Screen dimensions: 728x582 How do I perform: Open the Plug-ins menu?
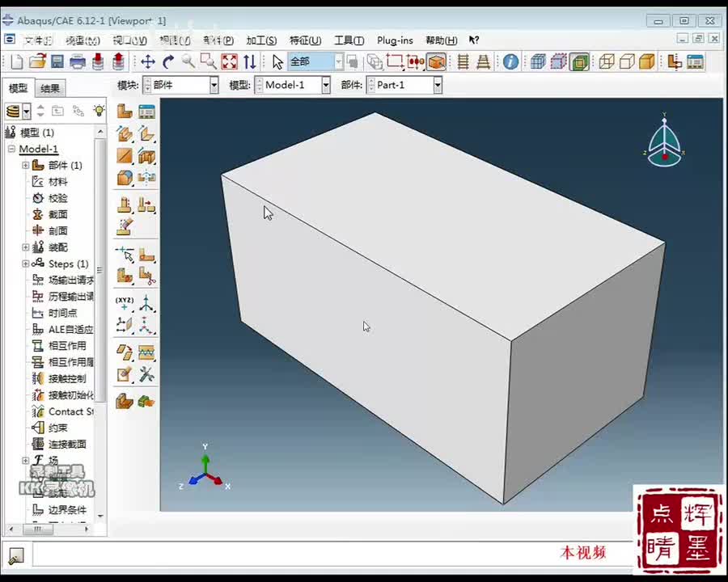point(395,40)
